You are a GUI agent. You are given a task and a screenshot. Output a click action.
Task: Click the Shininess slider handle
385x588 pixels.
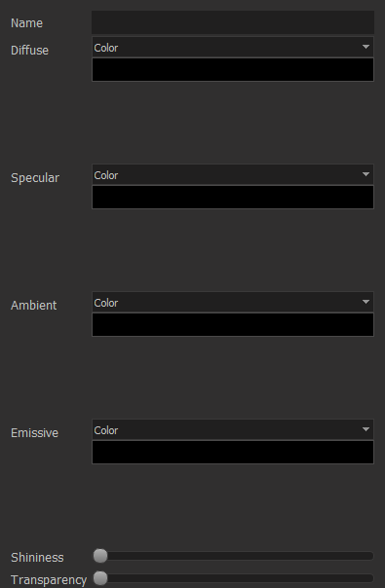click(x=100, y=556)
